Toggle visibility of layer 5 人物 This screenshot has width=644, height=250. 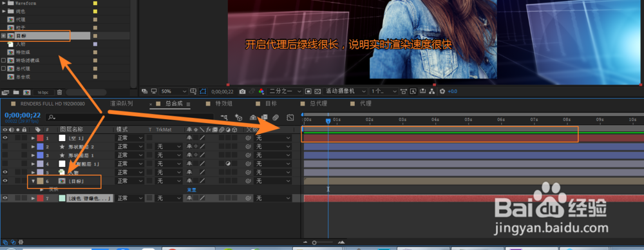point(5,172)
